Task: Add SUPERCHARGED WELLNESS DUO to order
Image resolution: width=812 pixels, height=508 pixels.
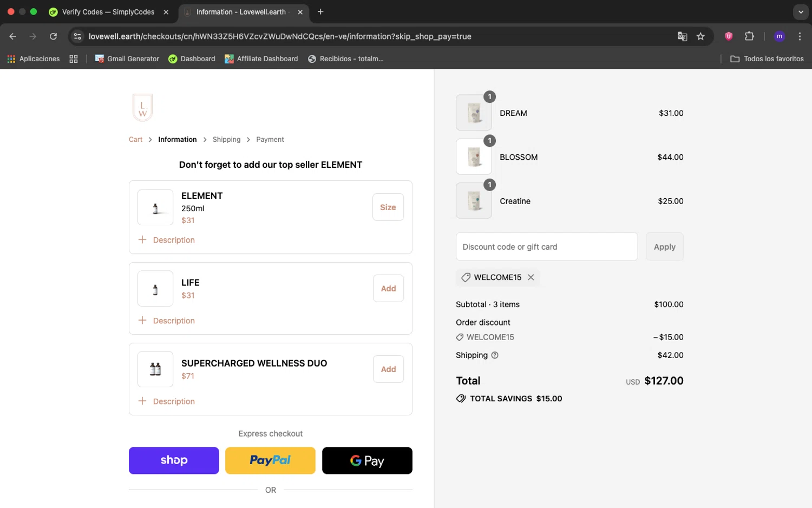Action: (x=388, y=369)
